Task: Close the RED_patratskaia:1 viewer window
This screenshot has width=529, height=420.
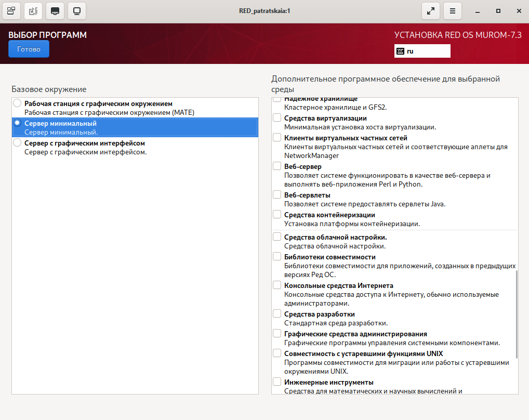Action: coord(519,11)
